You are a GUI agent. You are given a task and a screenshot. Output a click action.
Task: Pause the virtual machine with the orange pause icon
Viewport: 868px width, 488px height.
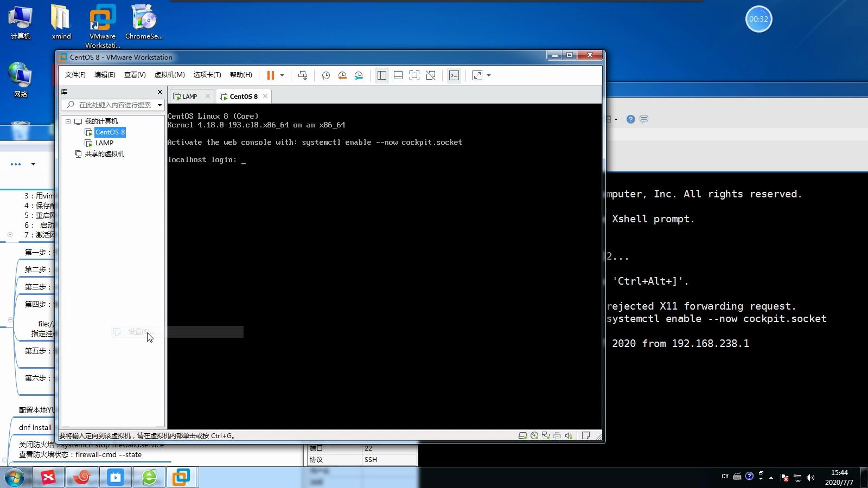[271, 75]
